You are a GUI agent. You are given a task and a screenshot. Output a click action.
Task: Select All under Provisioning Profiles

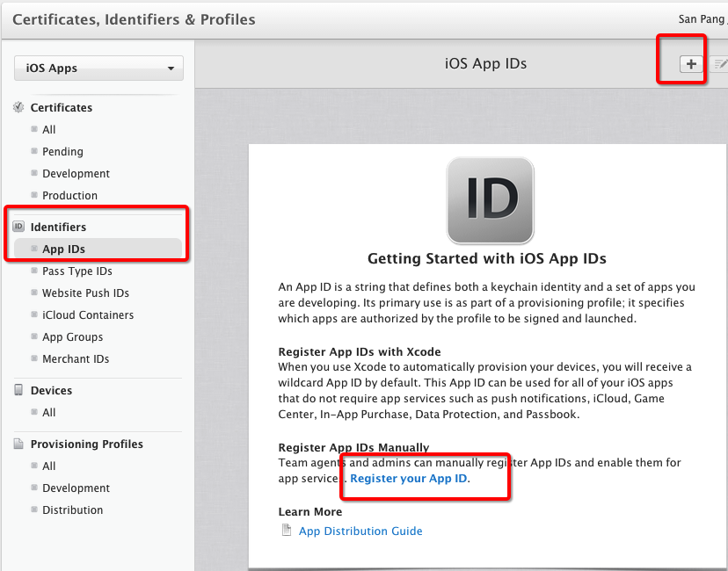click(x=48, y=466)
